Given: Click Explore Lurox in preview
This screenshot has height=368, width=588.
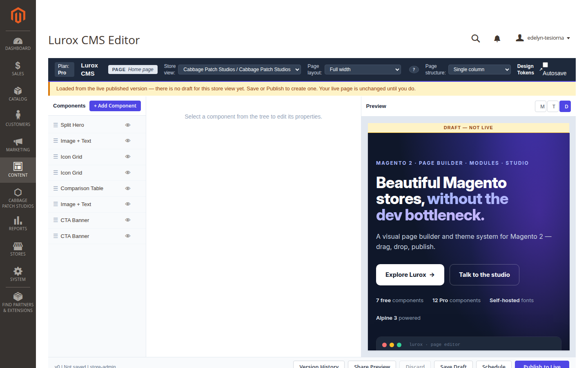Looking at the screenshot, I should 410,275.
